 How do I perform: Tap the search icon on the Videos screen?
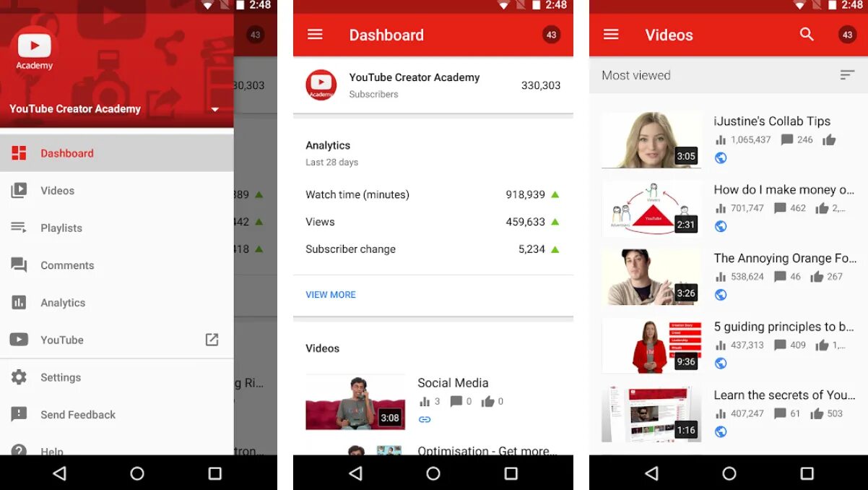pyautogui.click(x=807, y=34)
